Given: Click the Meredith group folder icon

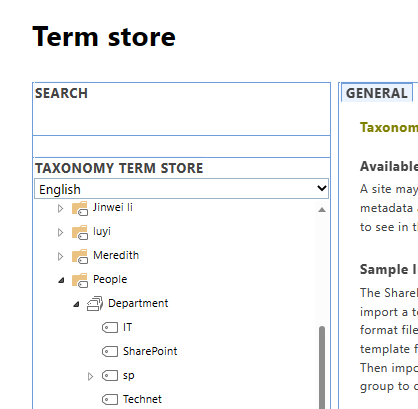Looking at the screenshot, I should pos(80,256).
